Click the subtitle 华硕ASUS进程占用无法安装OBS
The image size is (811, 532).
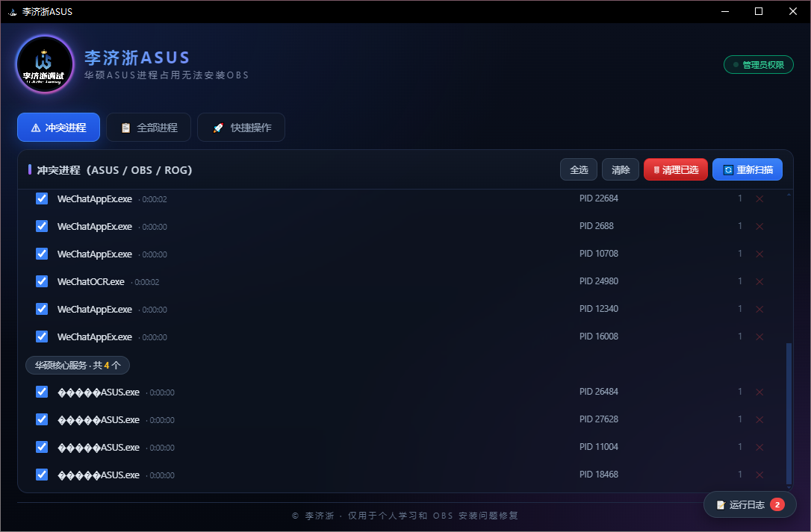(x=167, y=75)
